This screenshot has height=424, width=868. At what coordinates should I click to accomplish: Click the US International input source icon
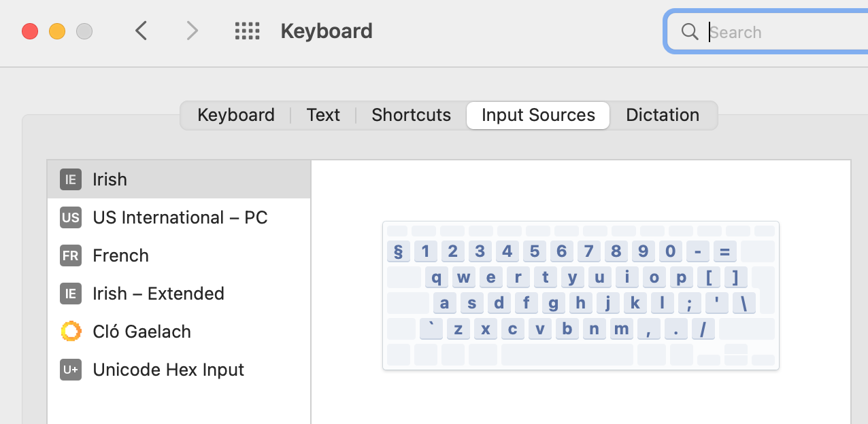[x=70, y=217]
